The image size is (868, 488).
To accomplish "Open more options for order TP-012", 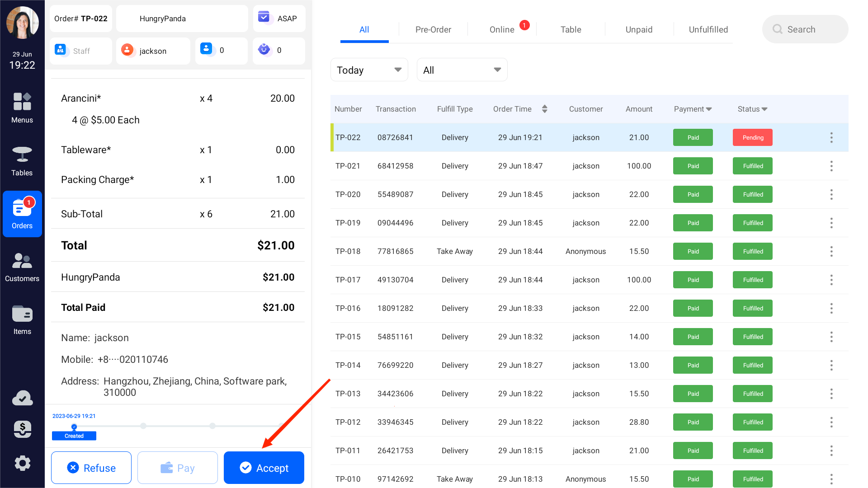I will click(831, 422).
